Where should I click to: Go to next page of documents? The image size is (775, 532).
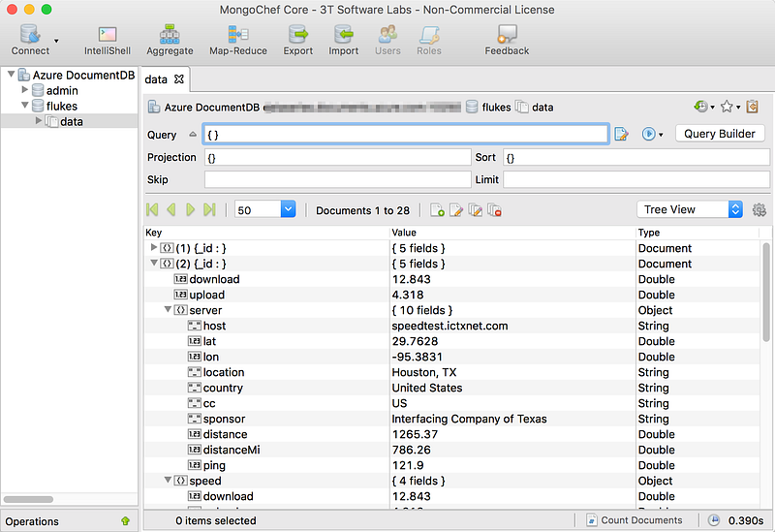[190, 209]
